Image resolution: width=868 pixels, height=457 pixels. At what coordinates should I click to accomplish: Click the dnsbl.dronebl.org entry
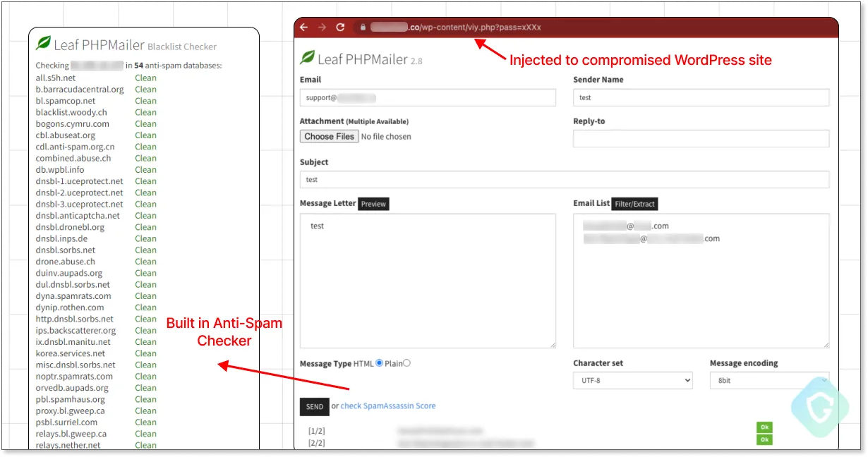click(x=71, y=227)
